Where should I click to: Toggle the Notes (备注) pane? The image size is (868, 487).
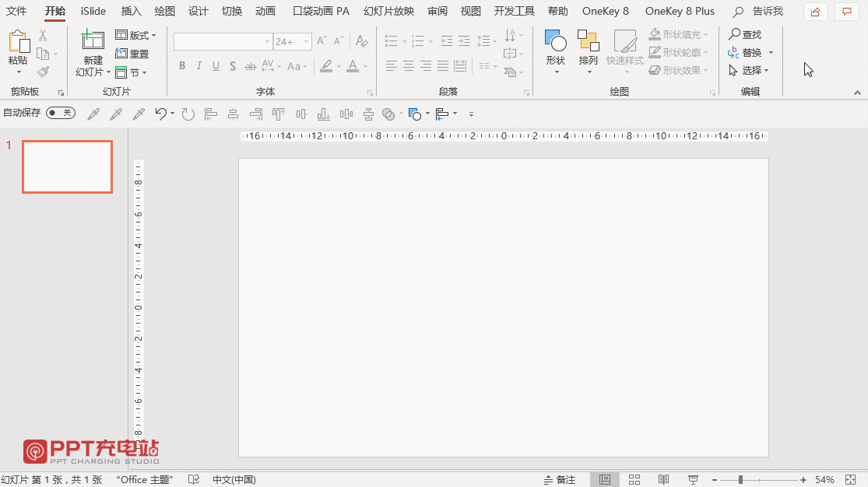point(560,479)
